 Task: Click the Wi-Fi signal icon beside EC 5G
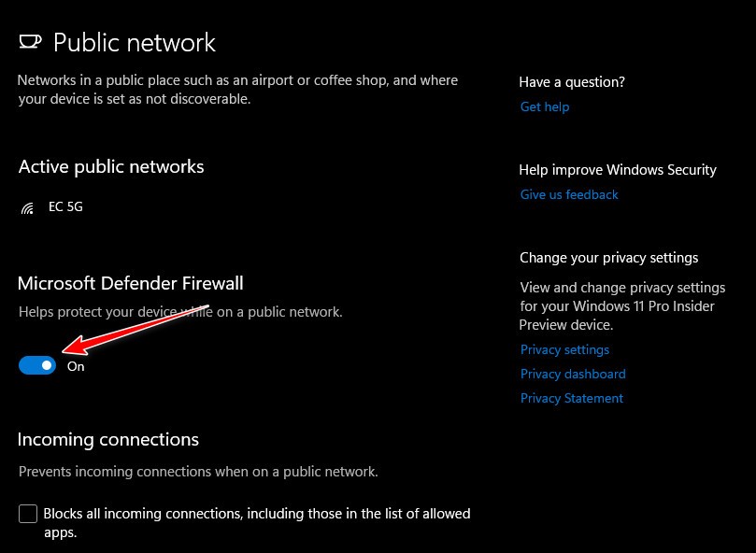point(27,207)
